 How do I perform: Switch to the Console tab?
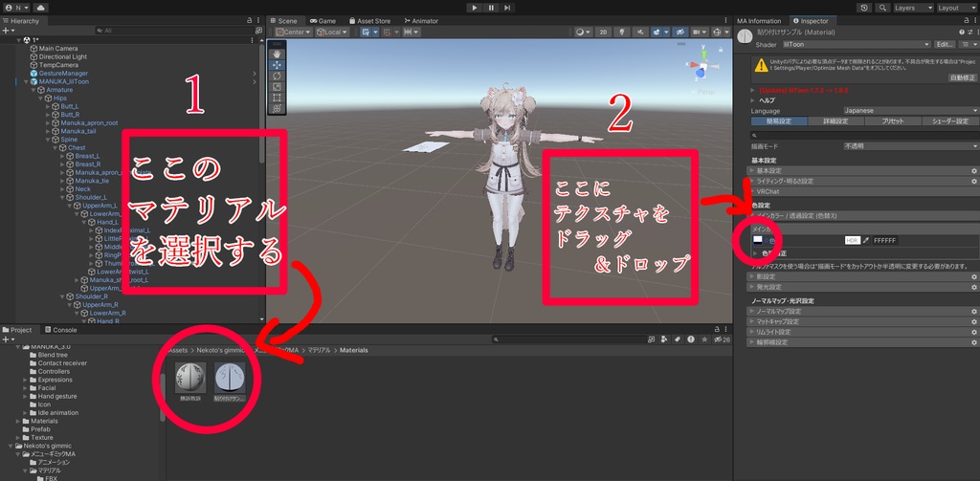point(60,330)
